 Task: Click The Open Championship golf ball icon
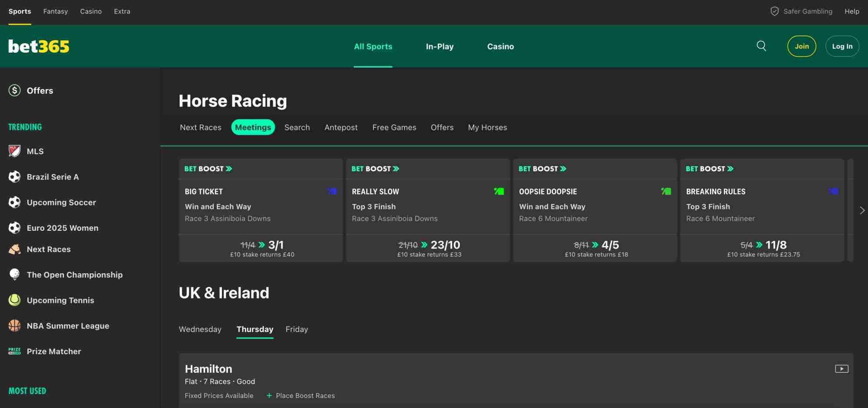[15, 275]
